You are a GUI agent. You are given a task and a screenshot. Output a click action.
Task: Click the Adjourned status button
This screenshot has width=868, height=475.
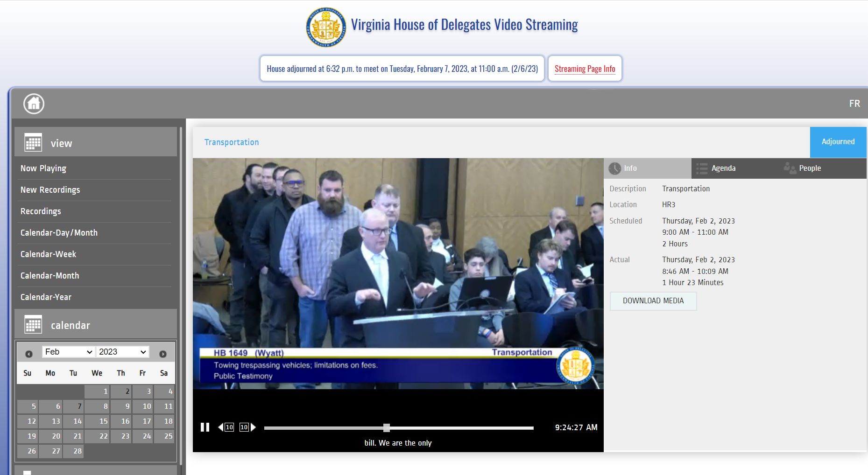tap(838, 142)
